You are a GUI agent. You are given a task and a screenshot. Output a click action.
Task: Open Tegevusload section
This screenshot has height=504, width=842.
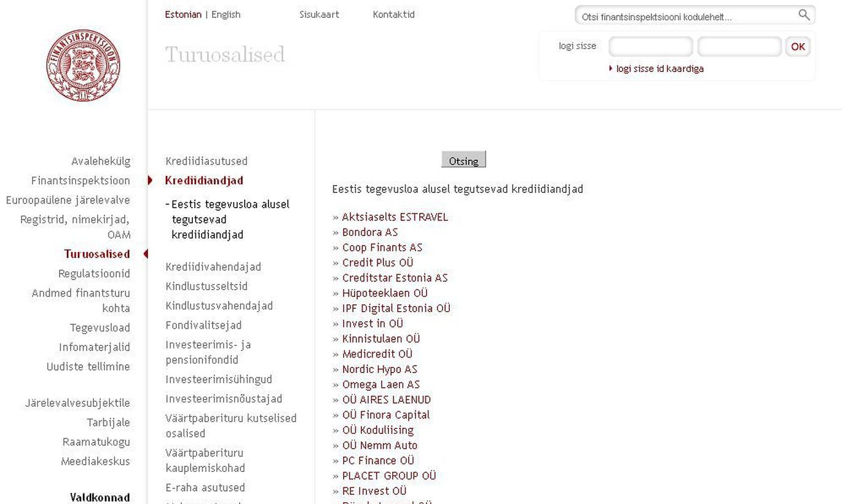pyautogui.click(x=100, y=328)
